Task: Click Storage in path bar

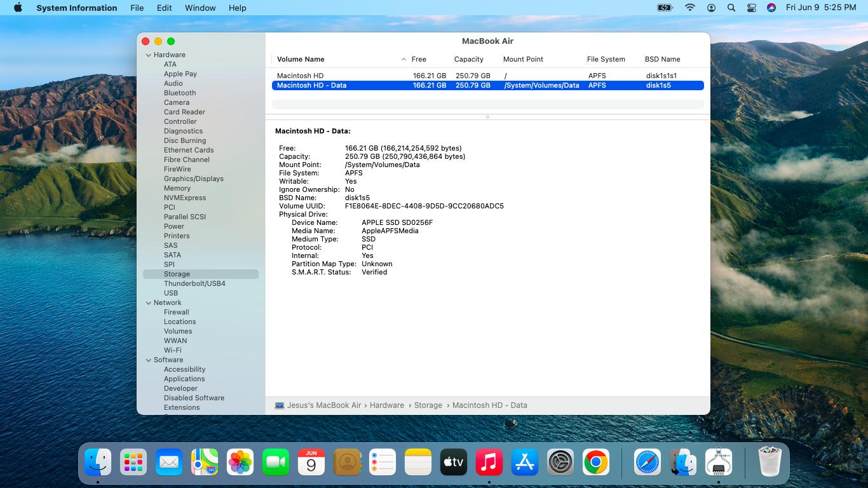Action: coord(428,405)
